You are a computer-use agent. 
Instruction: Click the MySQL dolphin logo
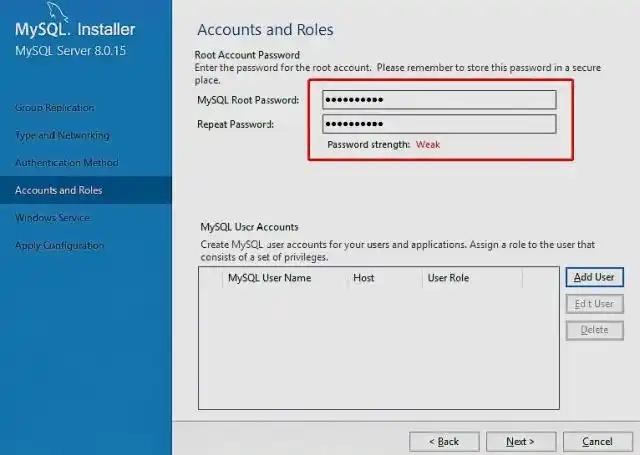[58, 11]
